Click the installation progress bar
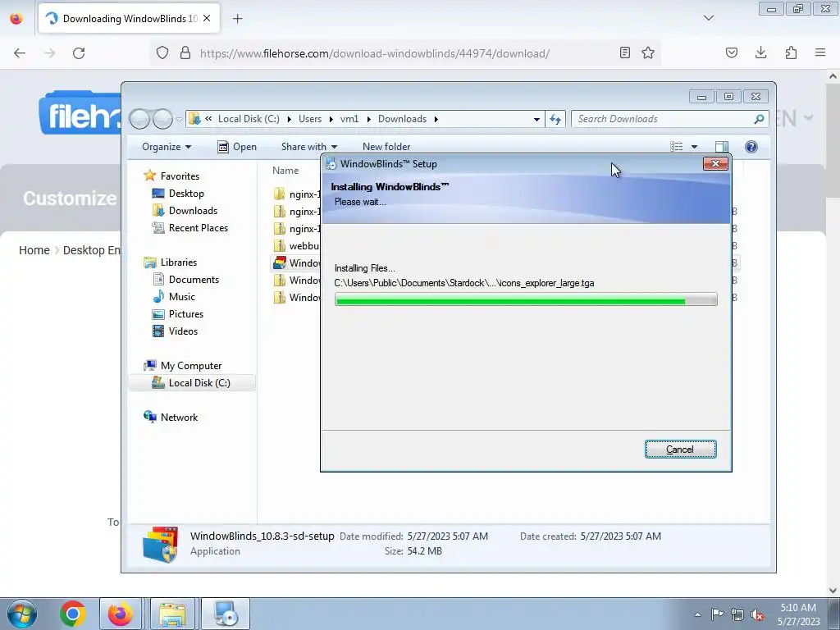840x630 pixels. [x=526, y=299]
